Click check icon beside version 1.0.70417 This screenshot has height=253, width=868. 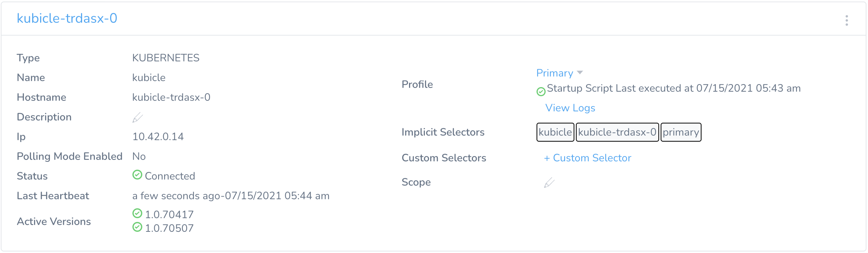coord(137,214)
